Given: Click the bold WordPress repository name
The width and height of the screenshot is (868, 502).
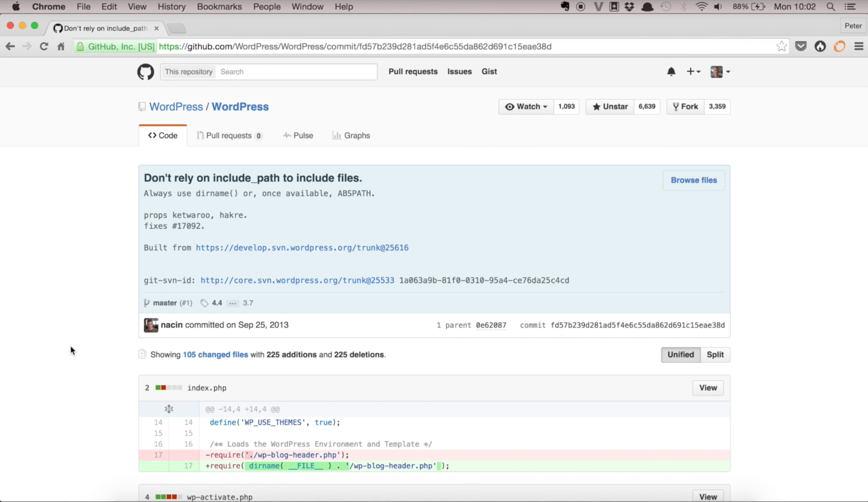Looking at the screenshot, I should pyautogui.click(x=240, y=107).
